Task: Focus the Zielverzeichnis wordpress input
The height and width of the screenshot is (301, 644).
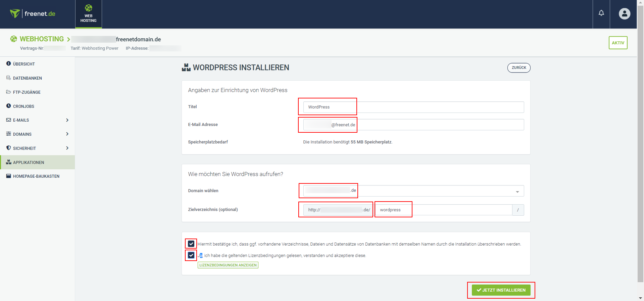Action: 444,210
